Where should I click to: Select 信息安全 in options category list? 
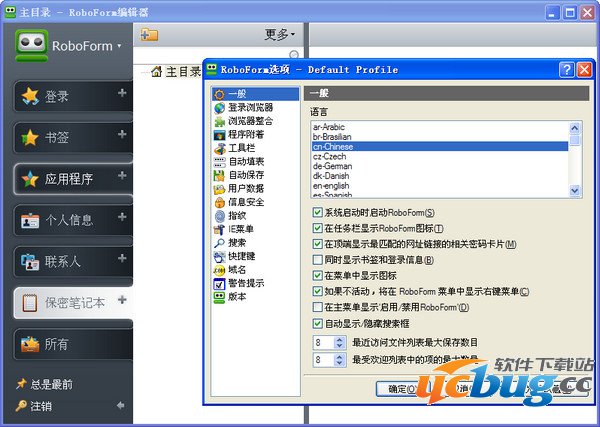click(246, 201)
